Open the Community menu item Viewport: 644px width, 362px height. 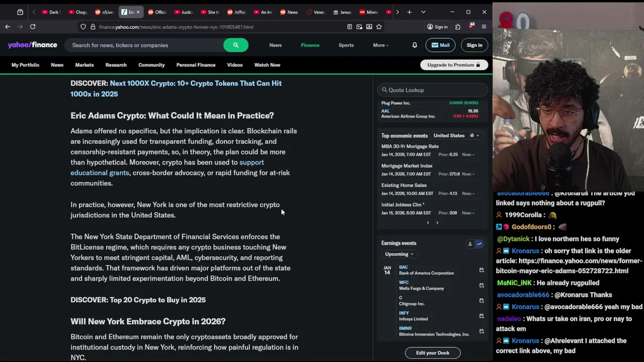tap(151, 65)
